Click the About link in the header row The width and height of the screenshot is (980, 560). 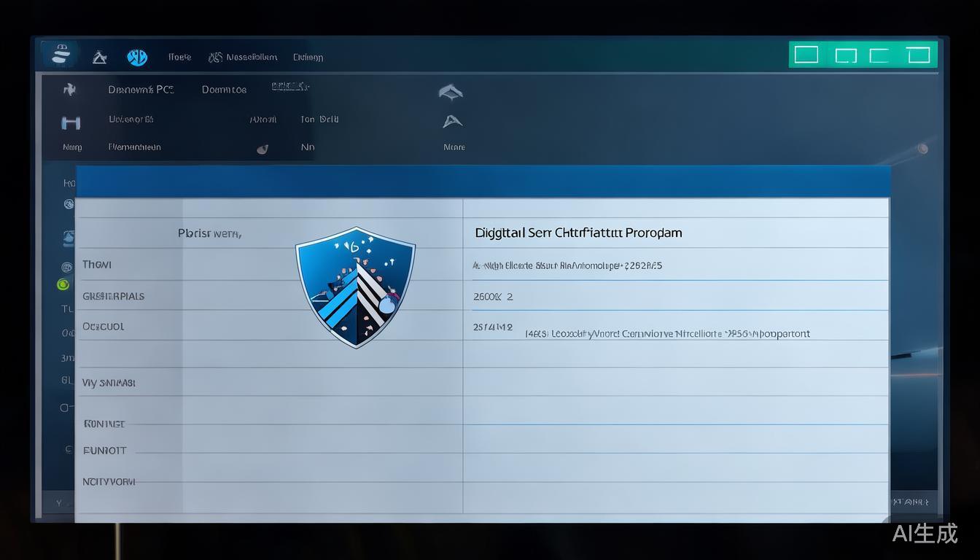[263, 119]
